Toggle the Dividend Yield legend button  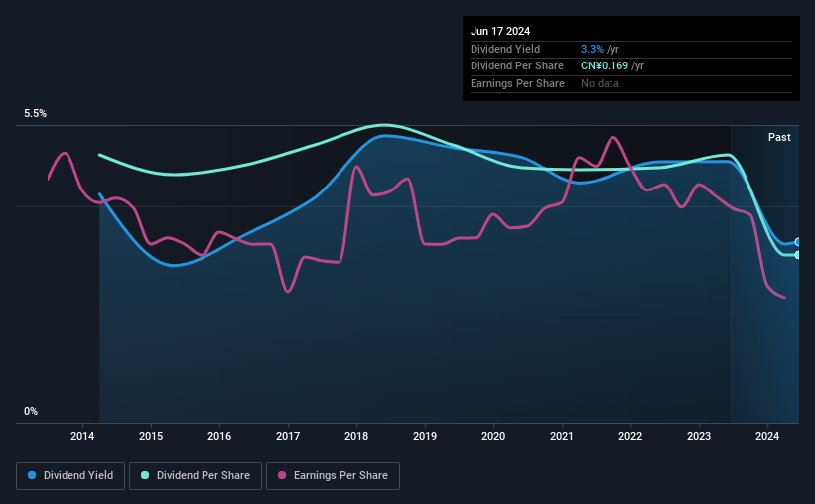click(70, 476)
